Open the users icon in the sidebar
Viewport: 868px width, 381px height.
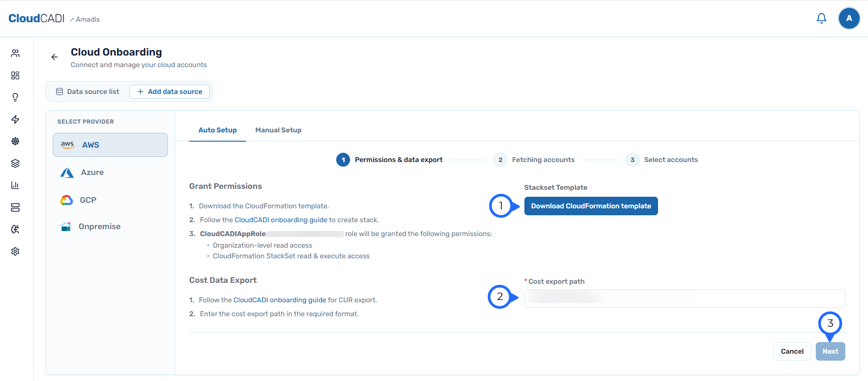point(15,53)
